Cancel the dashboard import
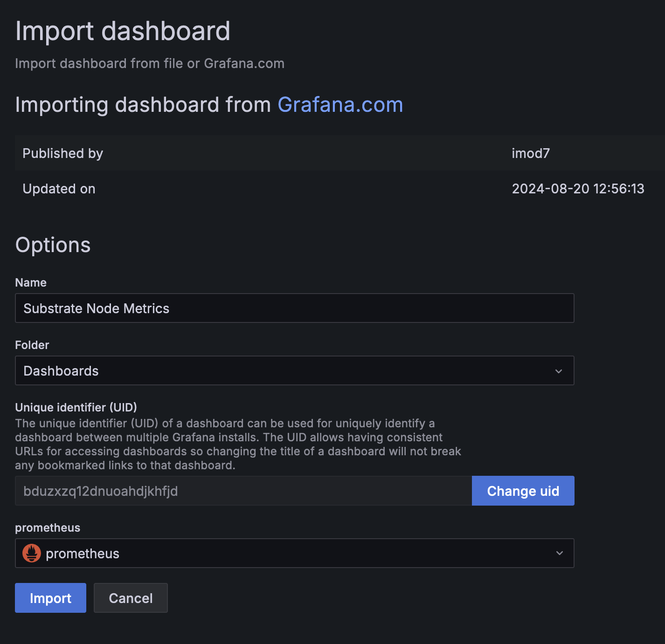This screenshot has height=644, width=665. click(x=131, y=598)
